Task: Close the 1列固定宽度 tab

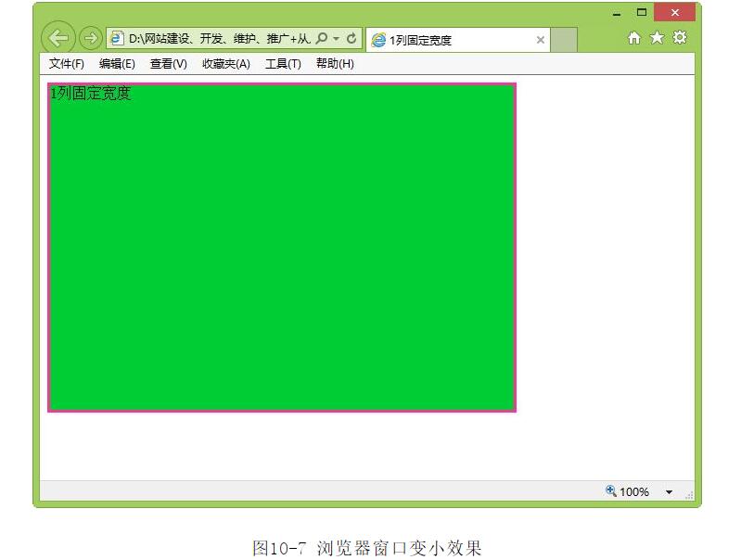Action: point(541,40)
